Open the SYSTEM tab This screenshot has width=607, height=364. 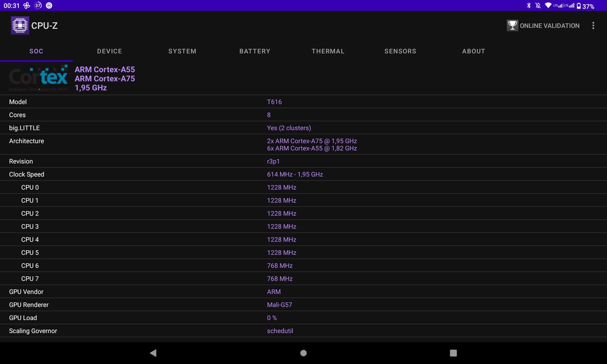(182, 51)
